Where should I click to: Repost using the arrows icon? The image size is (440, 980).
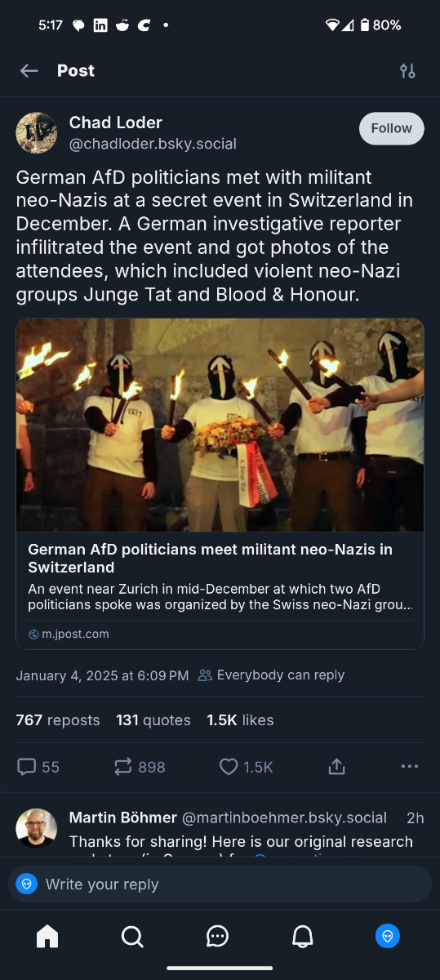[123, 767]
